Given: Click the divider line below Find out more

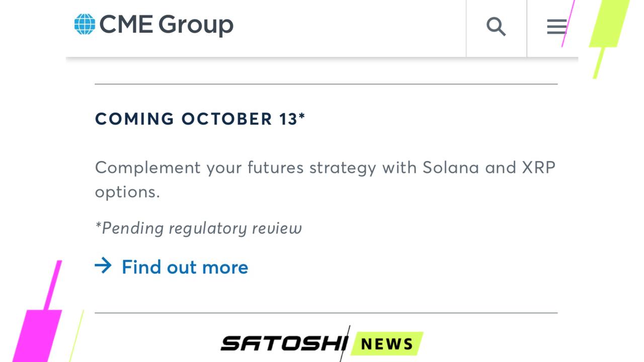Looking at the screenshot, I should tap(326, 313).
